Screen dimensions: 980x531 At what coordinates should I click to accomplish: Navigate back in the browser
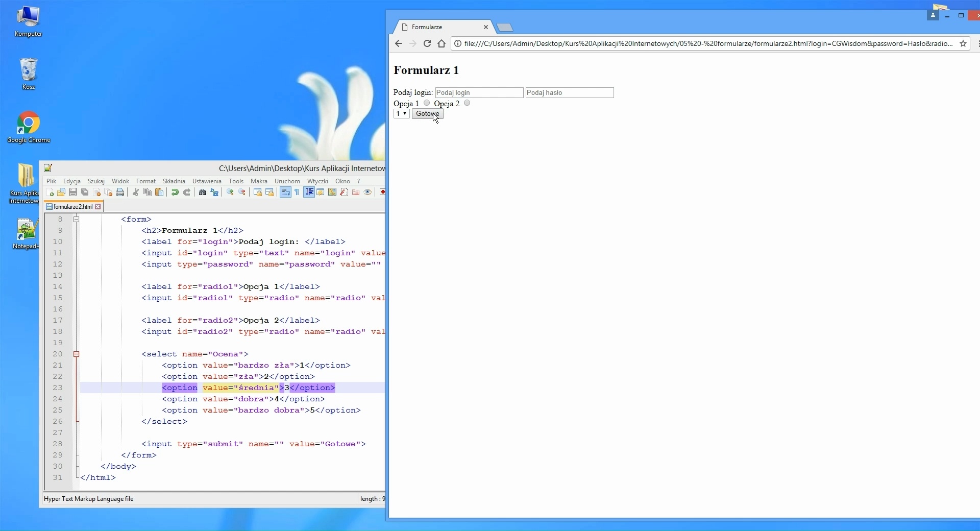coord(398,44)
